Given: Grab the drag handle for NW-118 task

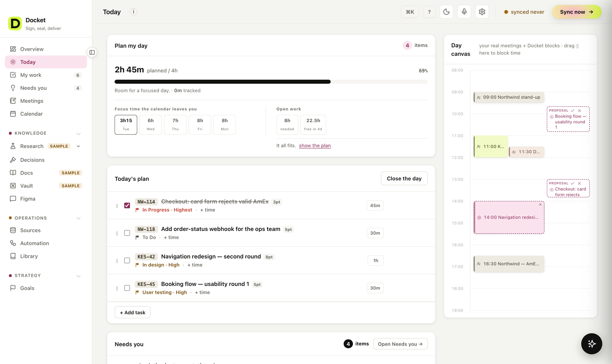Looking at the screenshot, I should [117, 233].
